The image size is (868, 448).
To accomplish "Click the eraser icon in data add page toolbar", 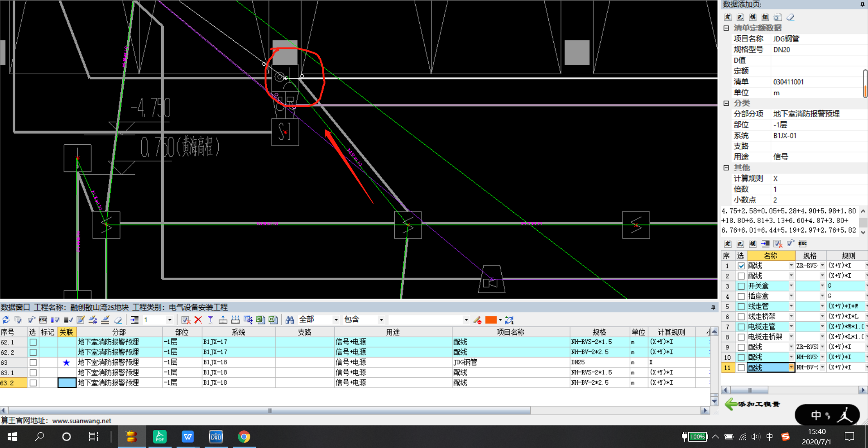I will coord(790,17).
